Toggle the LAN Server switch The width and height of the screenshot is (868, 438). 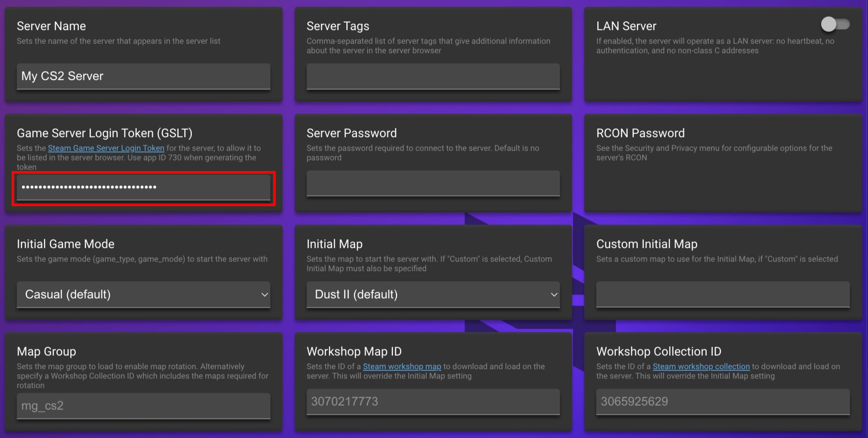click(835, 25)
